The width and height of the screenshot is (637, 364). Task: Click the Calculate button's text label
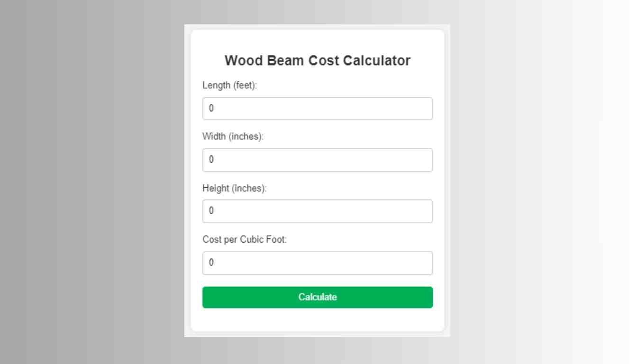[x=317, y=297]
